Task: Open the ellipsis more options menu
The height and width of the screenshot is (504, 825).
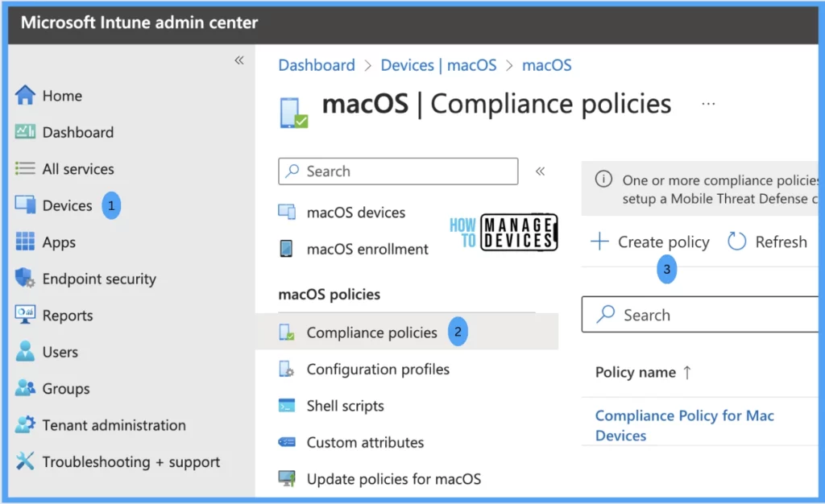Action: coord(708,104)
